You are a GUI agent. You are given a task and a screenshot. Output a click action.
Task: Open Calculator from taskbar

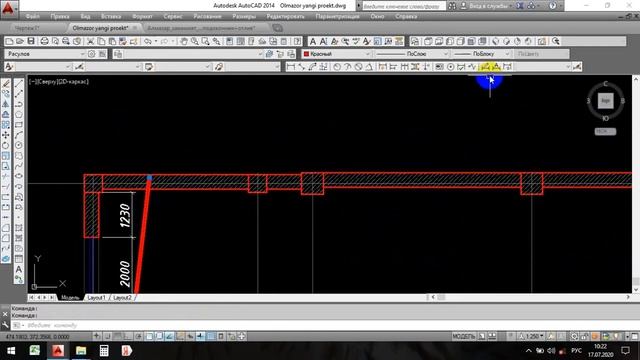point(104,351)
